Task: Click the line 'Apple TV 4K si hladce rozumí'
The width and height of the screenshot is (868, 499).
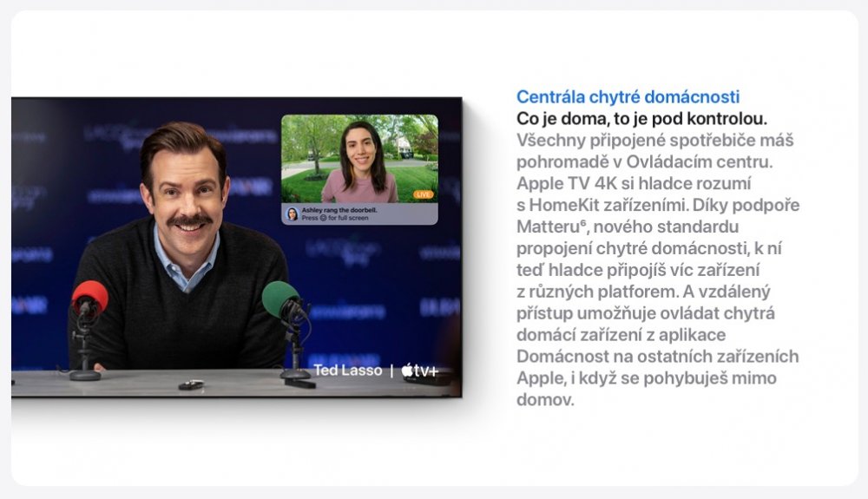Action: coord(634,183)
